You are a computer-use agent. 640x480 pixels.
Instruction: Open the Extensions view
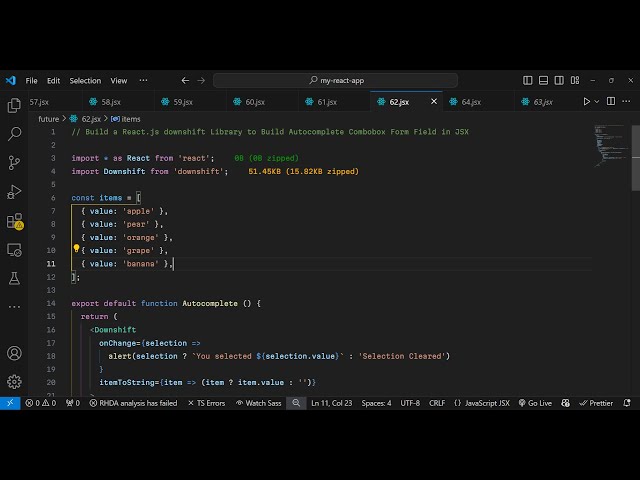click(x=14, y=220)
